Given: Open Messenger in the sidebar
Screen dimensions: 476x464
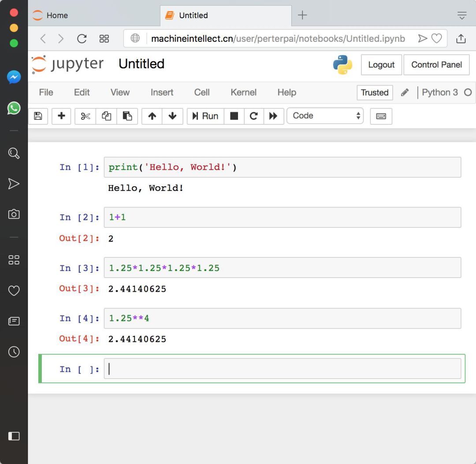Looking at the screenshot, I should [x=14, y=77].
